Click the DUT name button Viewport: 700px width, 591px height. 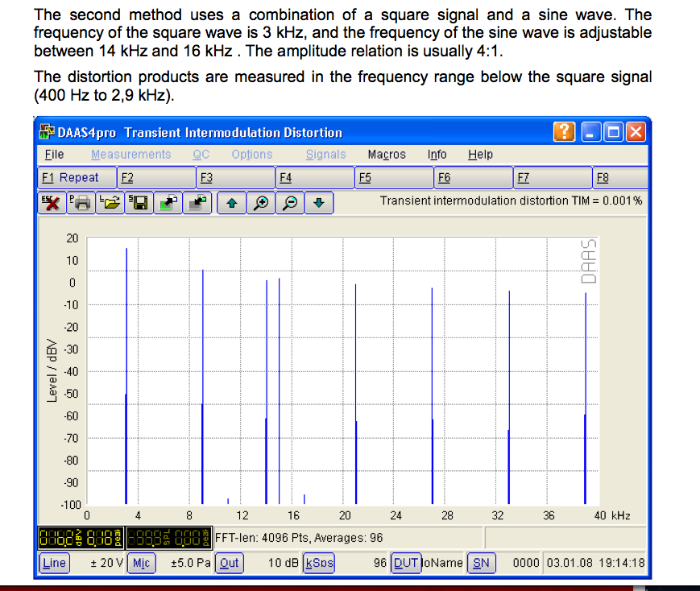pos(406,563)
